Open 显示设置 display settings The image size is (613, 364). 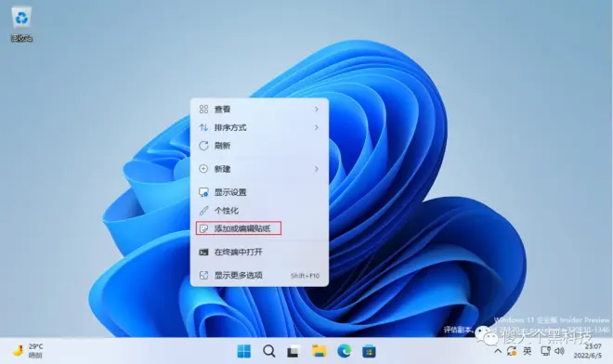[x=259, y=192]
